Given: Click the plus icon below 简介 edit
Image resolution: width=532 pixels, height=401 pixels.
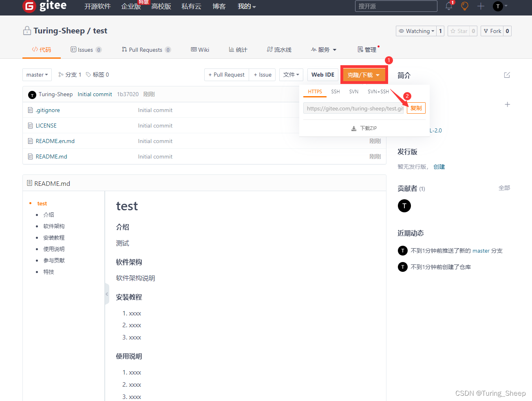Looking at the screenshot, I should [x=507, y=104].
